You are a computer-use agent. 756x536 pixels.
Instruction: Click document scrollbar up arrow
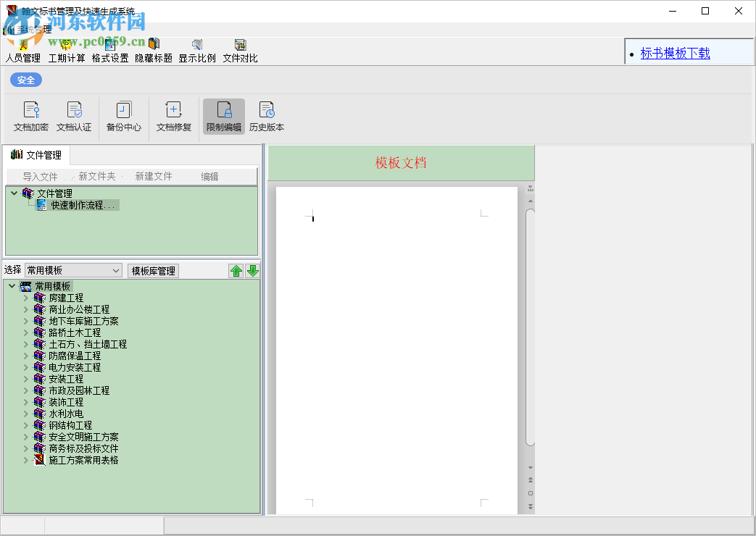pos(531,201)
